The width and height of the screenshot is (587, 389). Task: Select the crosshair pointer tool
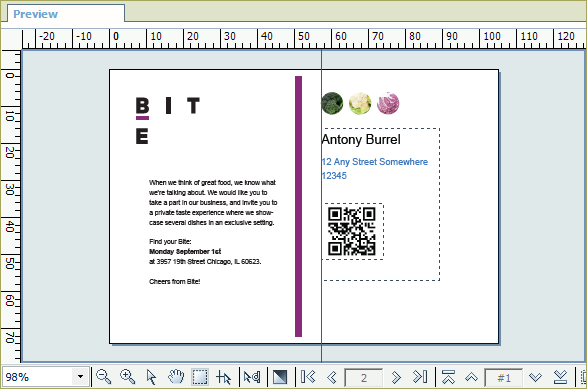(x=223, y=377)
